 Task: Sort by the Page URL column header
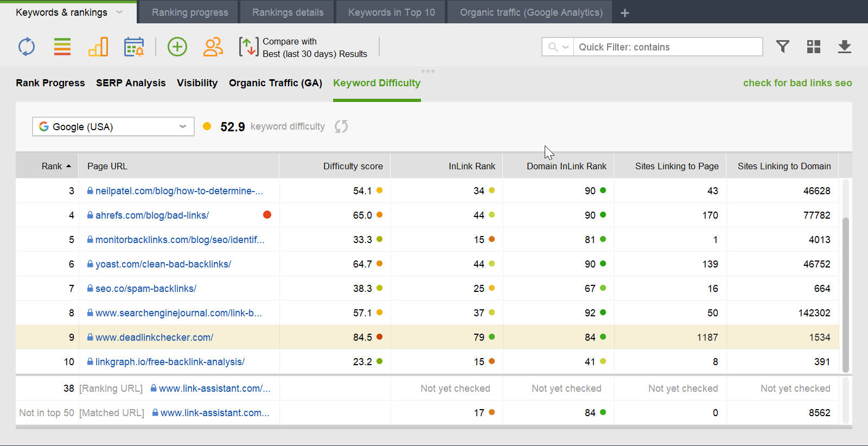click(x=179, y=166)
